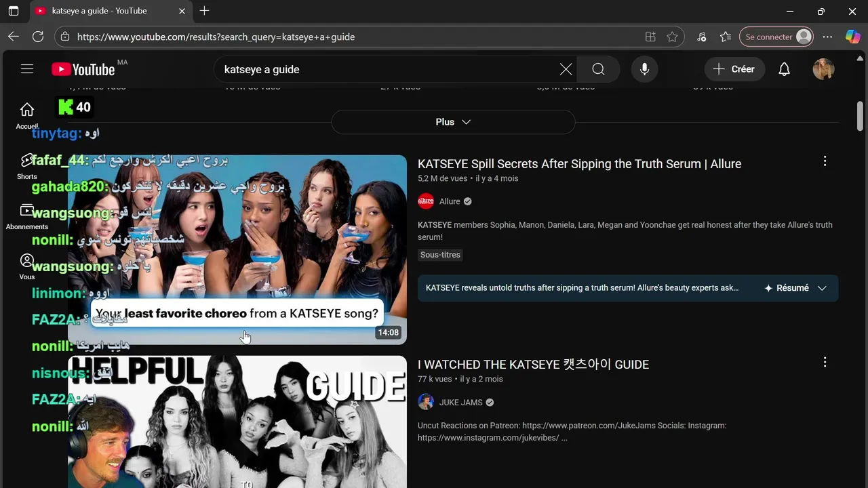Click the 14:08 duration badge
Viewport: 868px width, 488px height.
click(389, 332)
